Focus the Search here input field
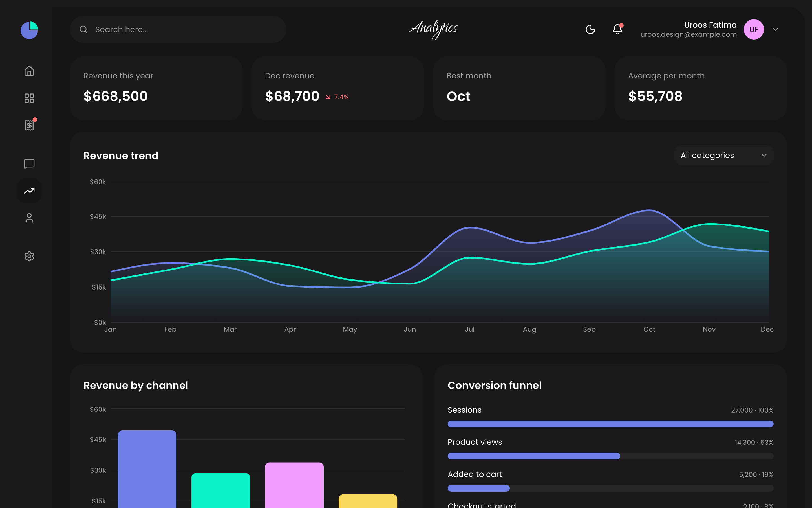Screen dimensions: 812x508 click(178, 30)
